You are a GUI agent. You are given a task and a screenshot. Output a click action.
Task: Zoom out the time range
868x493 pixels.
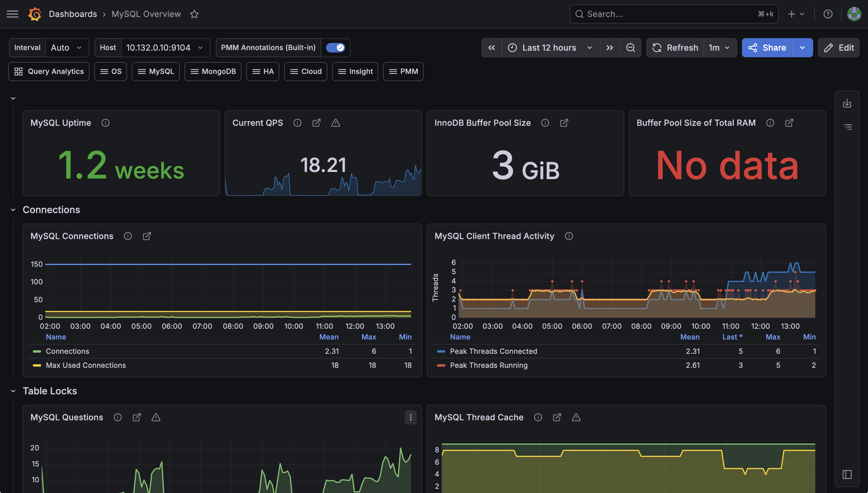(x=630, y=48)
